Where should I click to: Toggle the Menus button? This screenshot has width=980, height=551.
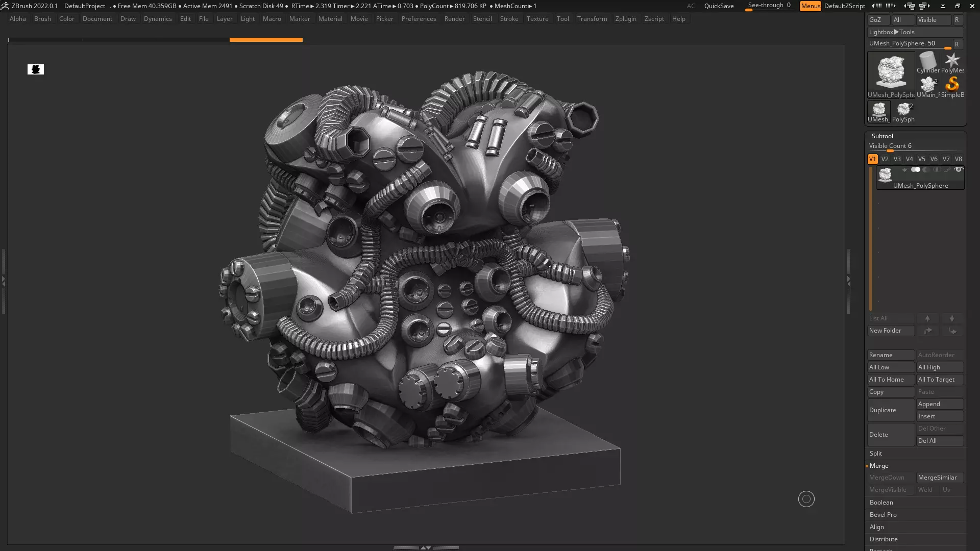811,6
